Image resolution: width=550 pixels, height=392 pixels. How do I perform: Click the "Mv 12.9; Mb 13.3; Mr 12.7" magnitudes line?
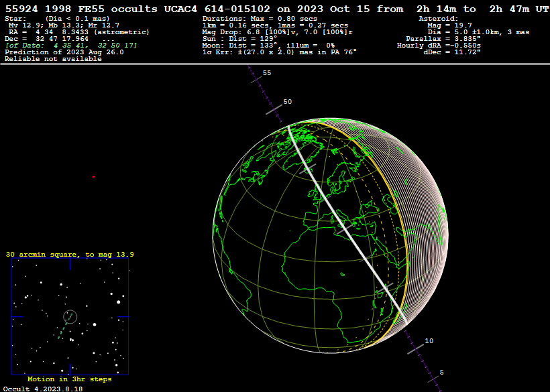(64, 25)
